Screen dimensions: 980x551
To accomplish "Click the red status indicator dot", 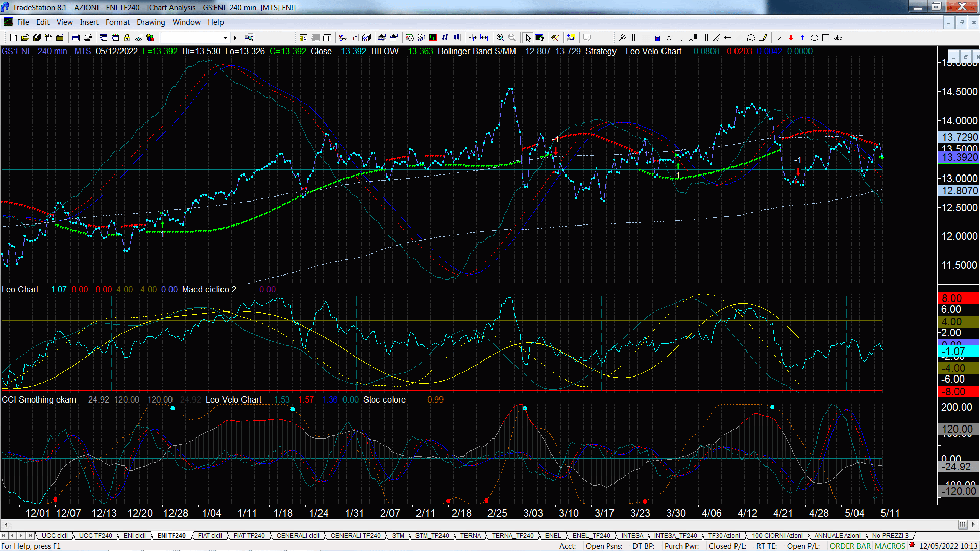I will coord(912,545).
